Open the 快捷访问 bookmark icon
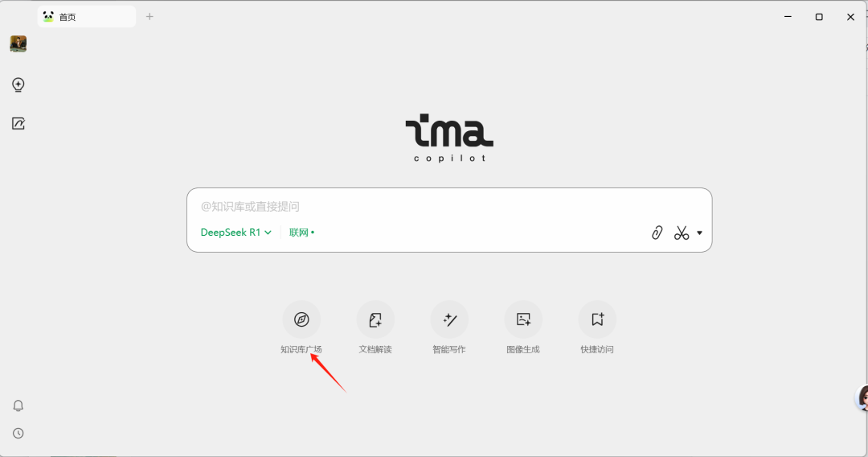Screen dimensions: 868x457 click(597, 319)
